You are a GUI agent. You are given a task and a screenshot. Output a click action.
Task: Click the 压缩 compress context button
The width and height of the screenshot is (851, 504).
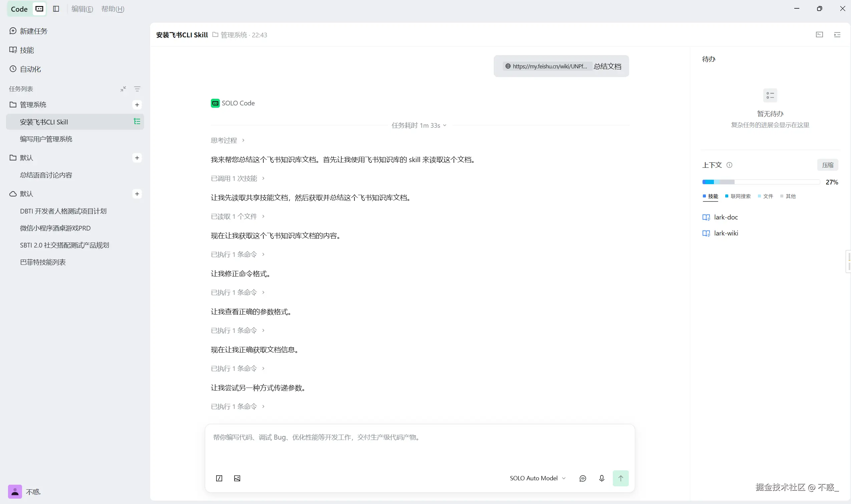(828, 165)
